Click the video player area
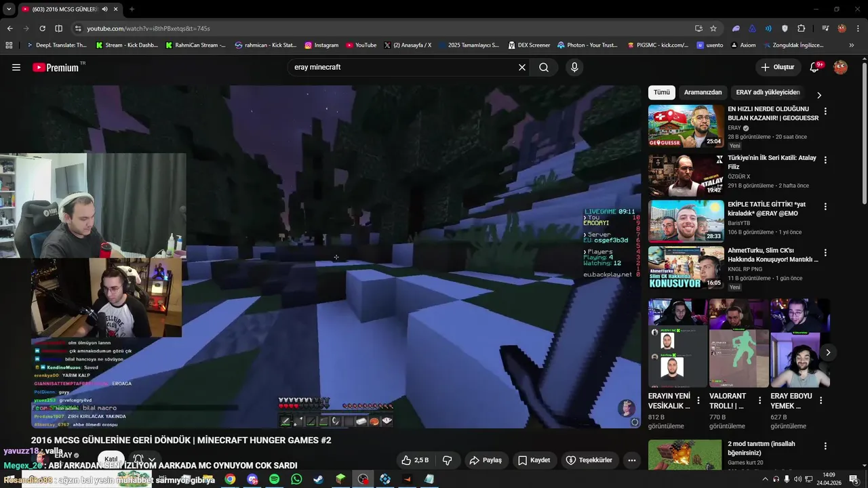 click(x=336, y=257)
